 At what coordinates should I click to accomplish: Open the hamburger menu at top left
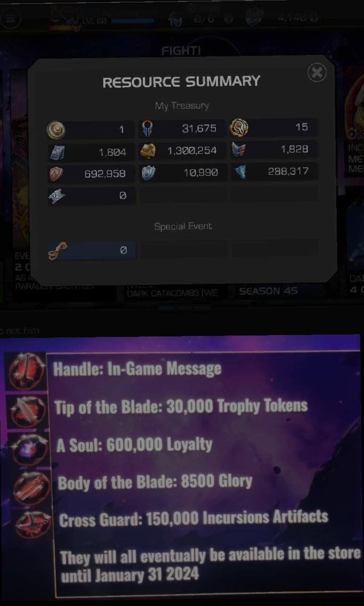pyautogui.click(x=10, y=18)
